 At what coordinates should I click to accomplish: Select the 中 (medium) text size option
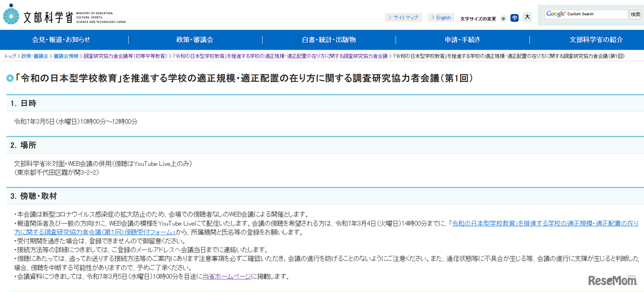click(514, 18)
